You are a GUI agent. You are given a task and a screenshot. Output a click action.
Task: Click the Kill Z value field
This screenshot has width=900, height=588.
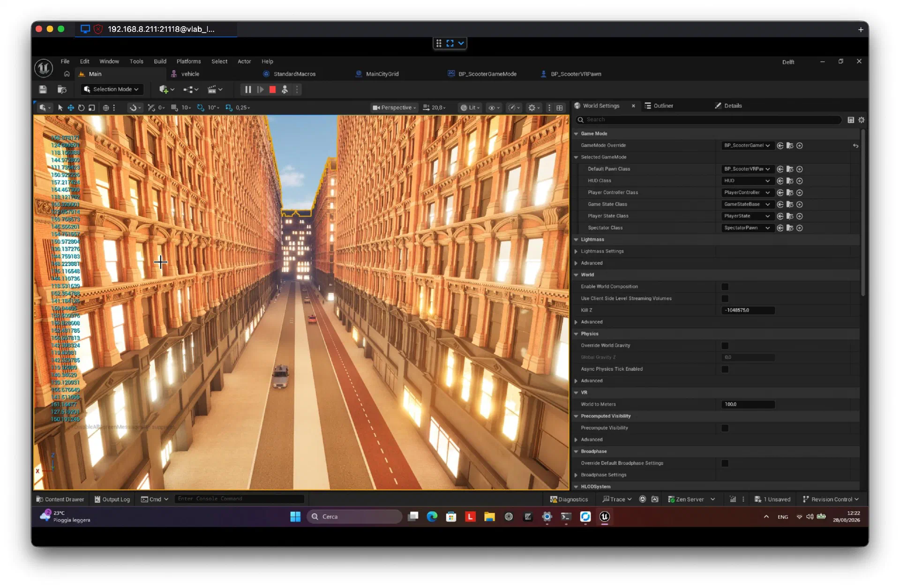coord(748,310)
